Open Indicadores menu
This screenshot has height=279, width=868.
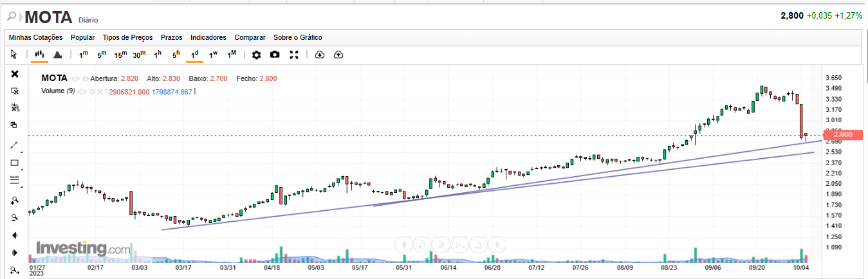[x=208, y=37]
